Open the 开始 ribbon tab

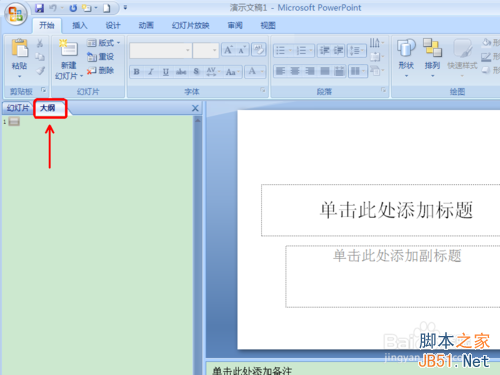pos(47,25)
